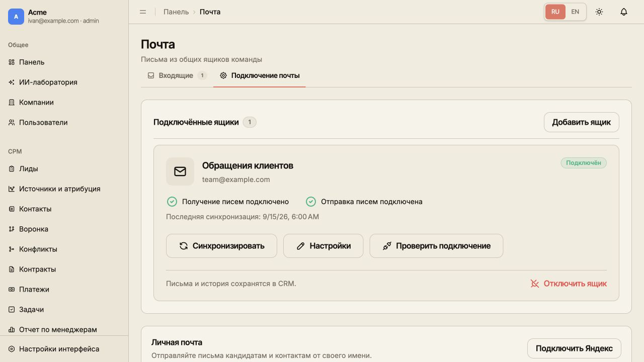Click the Подключить Яндекс button
The width and height of the screenshot is (644, 362).
(x=574, y=348)
